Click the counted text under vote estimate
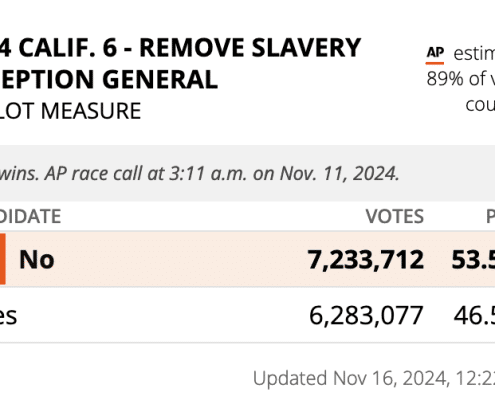495x400 pixels. [x=480, y=105]
